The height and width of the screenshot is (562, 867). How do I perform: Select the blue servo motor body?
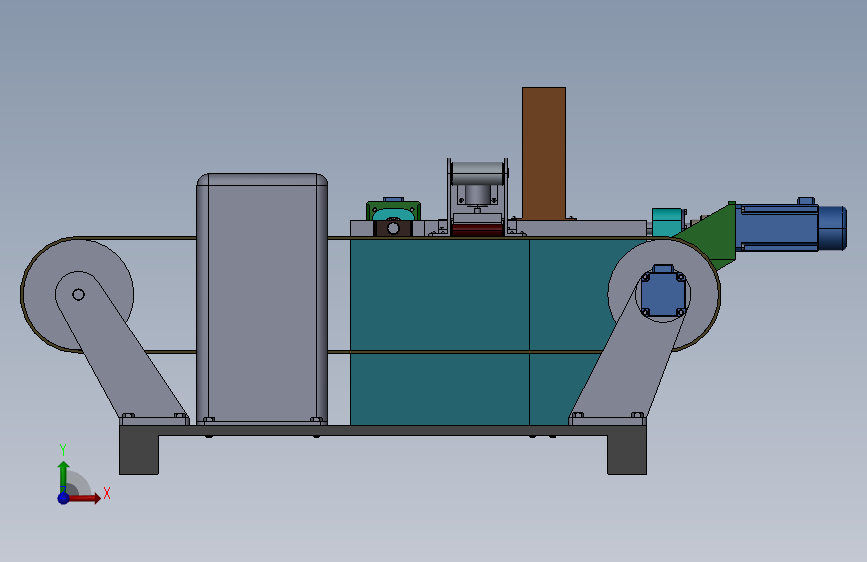click(777, 228)
